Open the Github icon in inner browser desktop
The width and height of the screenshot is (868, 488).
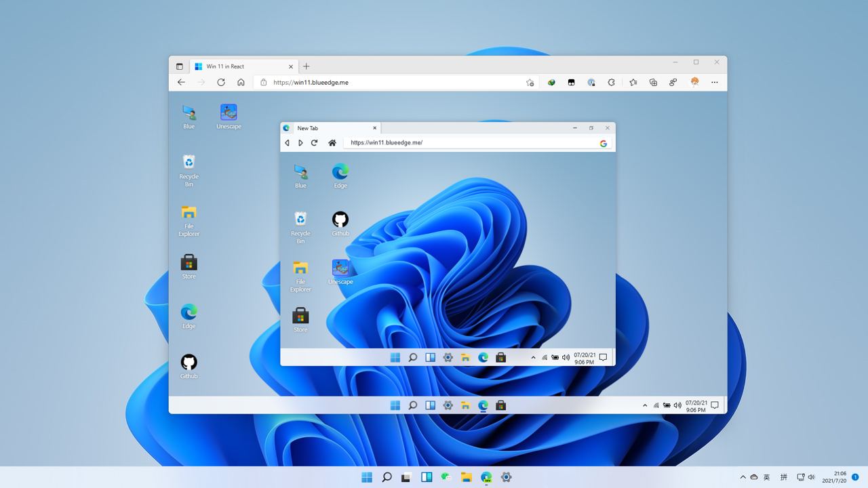click(x=340, y=220)
